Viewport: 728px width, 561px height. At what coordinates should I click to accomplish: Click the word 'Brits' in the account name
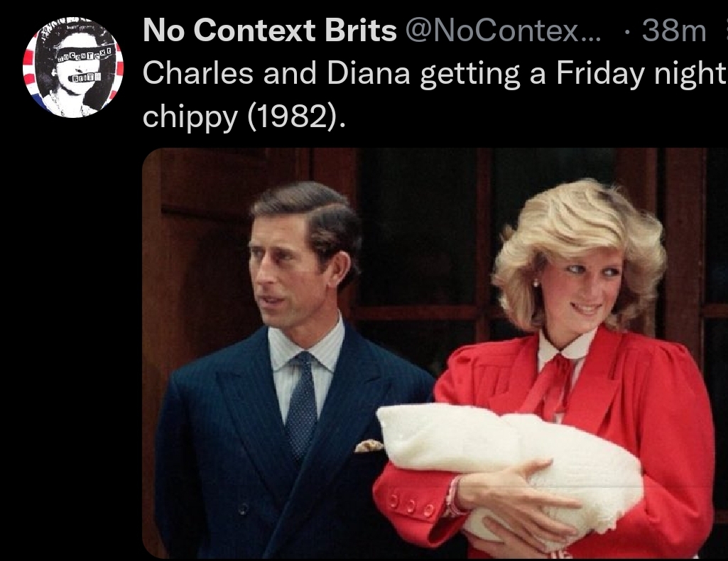[x=361, y=30]
